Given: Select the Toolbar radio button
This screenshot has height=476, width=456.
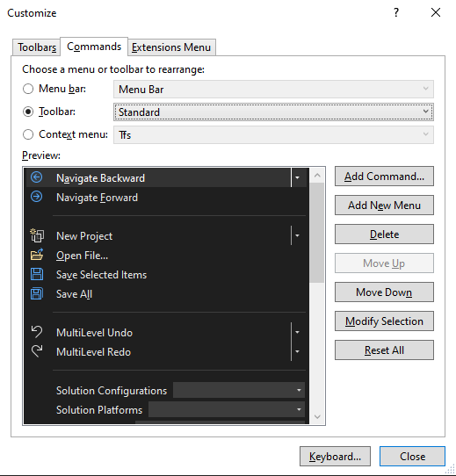Looking at the screenshot, I should point(28,112).
